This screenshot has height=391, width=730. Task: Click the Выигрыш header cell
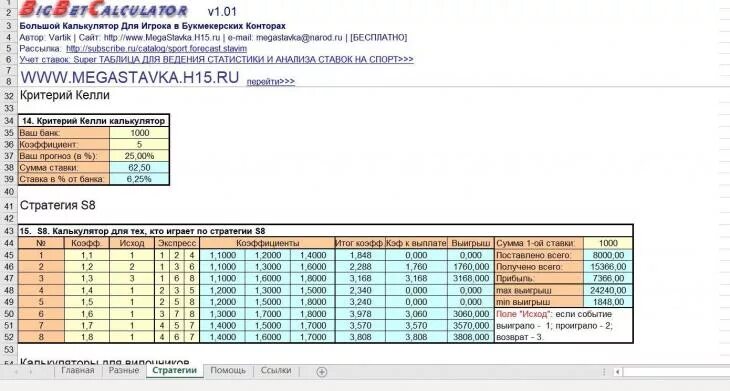pos(471,243)
